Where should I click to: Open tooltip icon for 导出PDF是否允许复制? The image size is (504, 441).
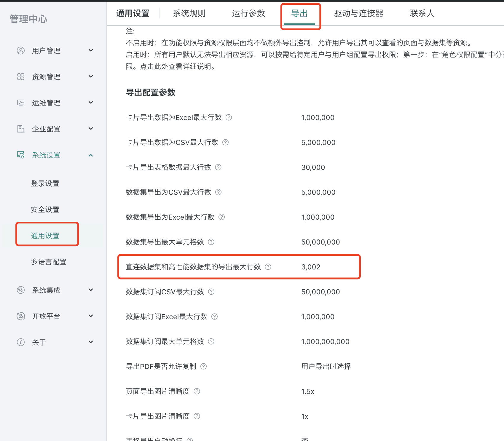(x=204, y=366)
